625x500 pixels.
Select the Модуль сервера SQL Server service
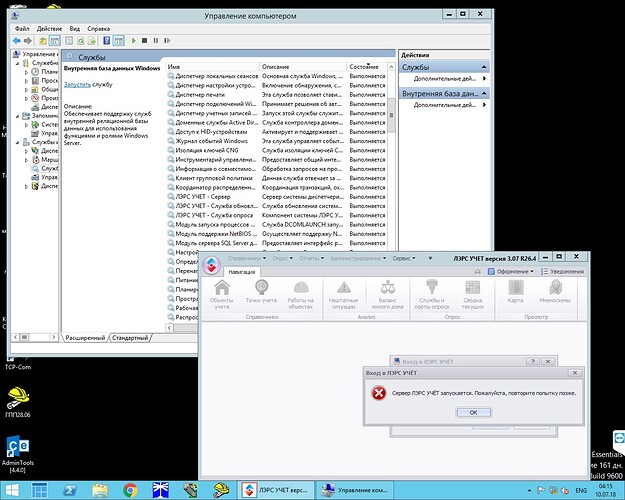pyautogui.click(x=276, y=243)
